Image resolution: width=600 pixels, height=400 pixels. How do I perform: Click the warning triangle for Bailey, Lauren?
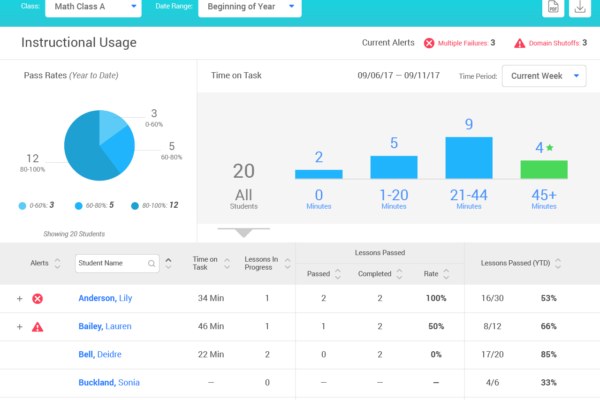38,327
